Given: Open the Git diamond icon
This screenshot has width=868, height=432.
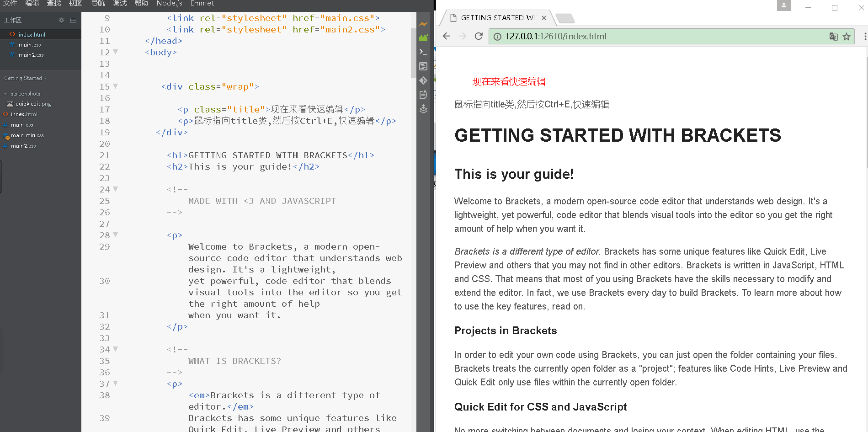Looking at the screenshot, I should tap(424, 80).
